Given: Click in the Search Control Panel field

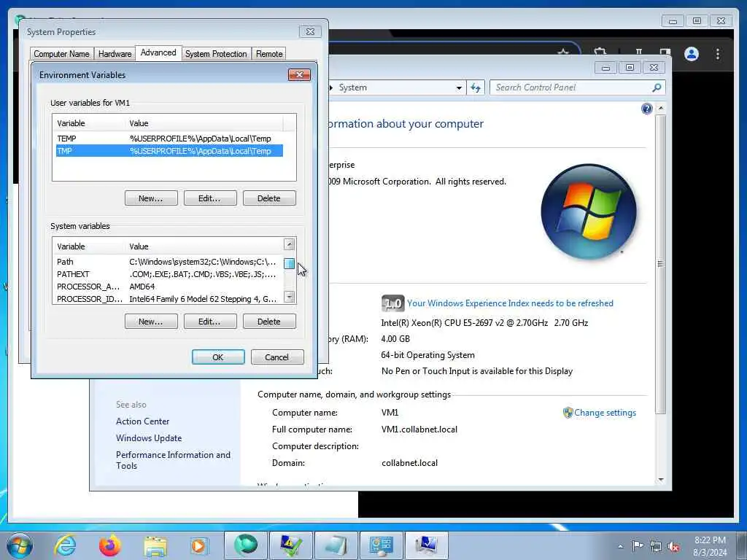Looking at the screenshot, I should tap(572, 87).
